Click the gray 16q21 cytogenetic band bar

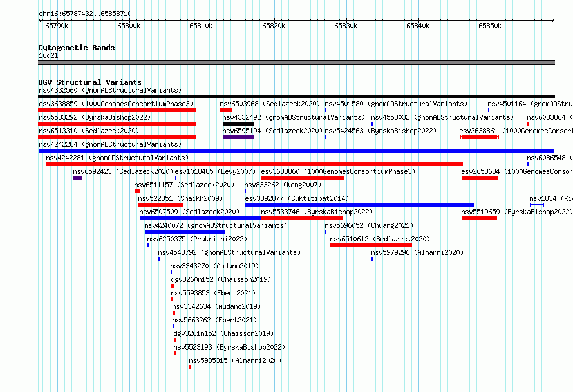tap(296, 62)
